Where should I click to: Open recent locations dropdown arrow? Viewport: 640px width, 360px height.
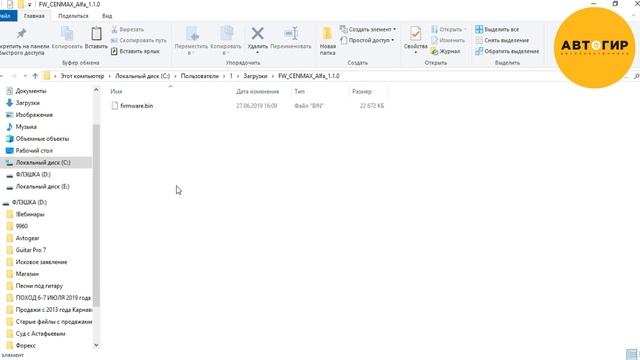coord(25,76)
